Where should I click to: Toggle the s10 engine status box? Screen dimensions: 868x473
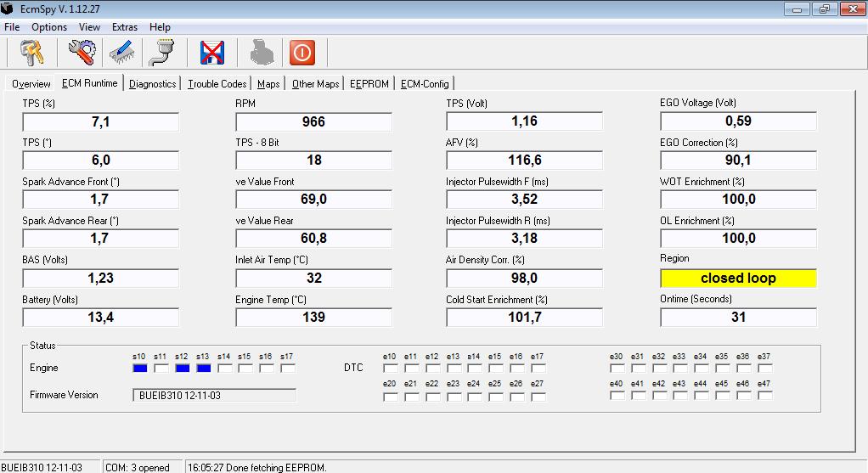coord(140,369)
